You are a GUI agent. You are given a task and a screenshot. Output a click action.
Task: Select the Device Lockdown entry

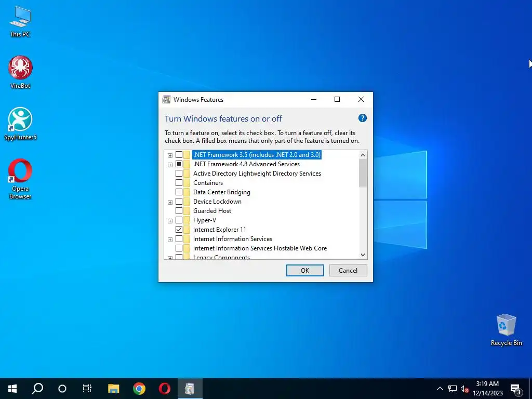[x=217, y=202]
